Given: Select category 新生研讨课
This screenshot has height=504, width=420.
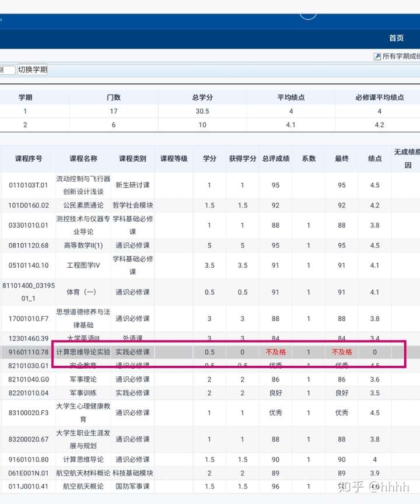Looking at the screenshot, I should click(x=132, y=185).
